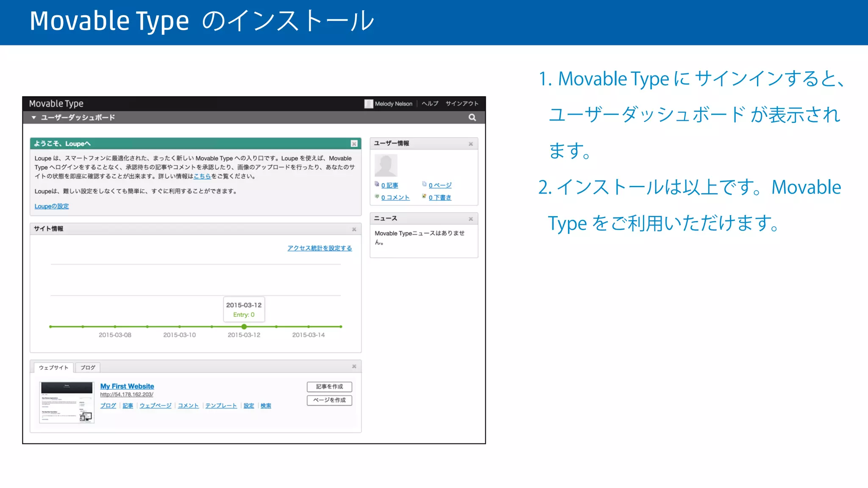Click the page icon beside 0 ページ
This screenshot has width=868, height=488.
424,184
